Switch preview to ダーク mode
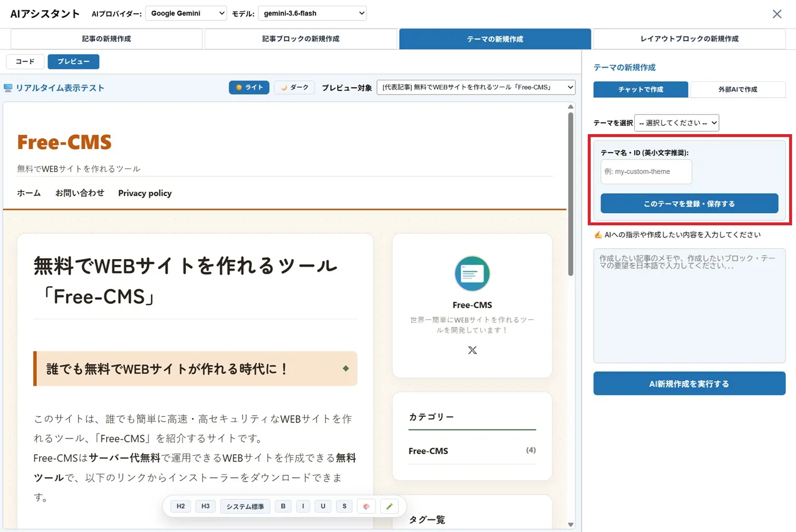The image size is (796, 532). (294, 87)
